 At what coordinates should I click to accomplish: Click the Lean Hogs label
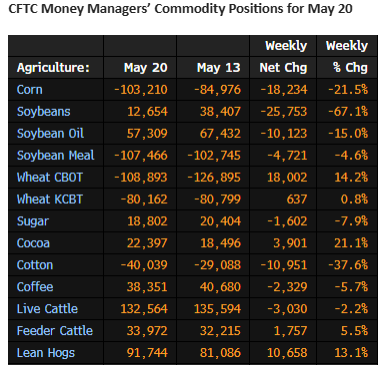[46, 353]
